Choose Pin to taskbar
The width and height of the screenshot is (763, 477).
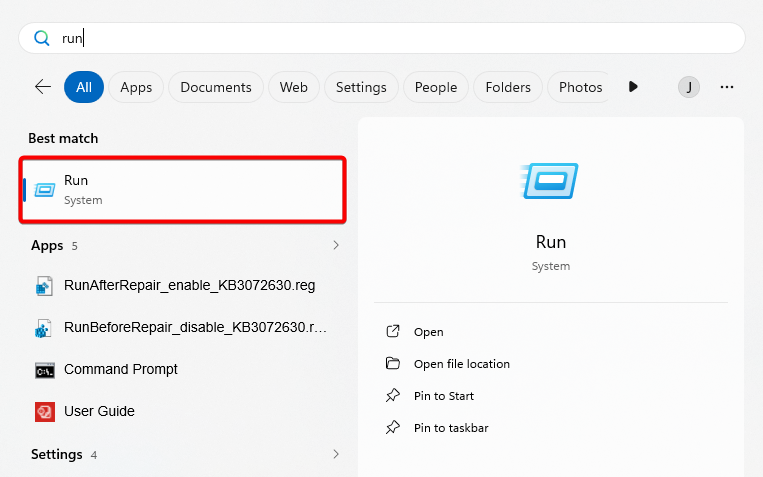click(x=451, y=428)
